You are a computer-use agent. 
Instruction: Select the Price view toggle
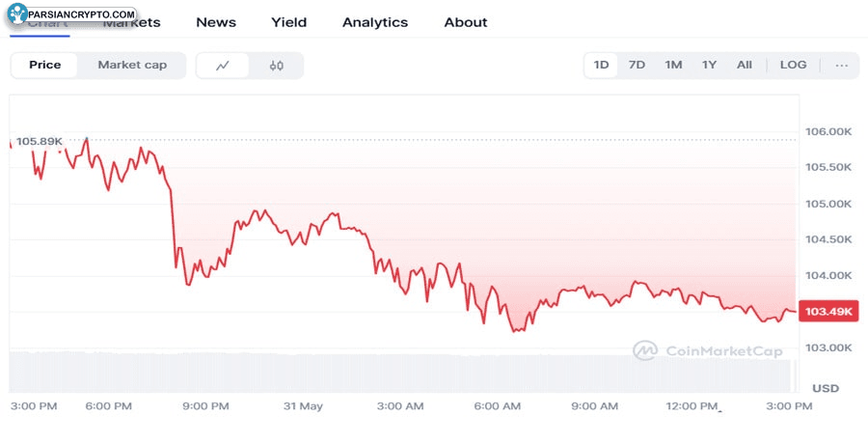point(45,65)
